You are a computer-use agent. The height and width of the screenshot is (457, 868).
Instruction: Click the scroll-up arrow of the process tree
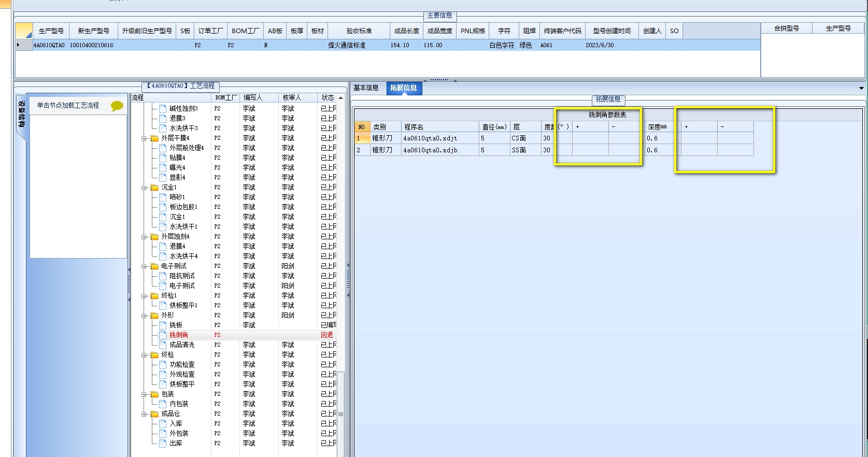click(340, 97)
